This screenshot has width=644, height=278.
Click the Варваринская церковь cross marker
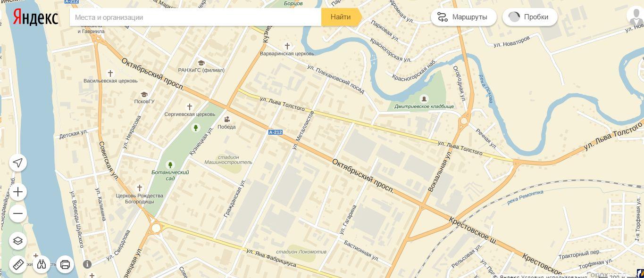tap(287, 46)
